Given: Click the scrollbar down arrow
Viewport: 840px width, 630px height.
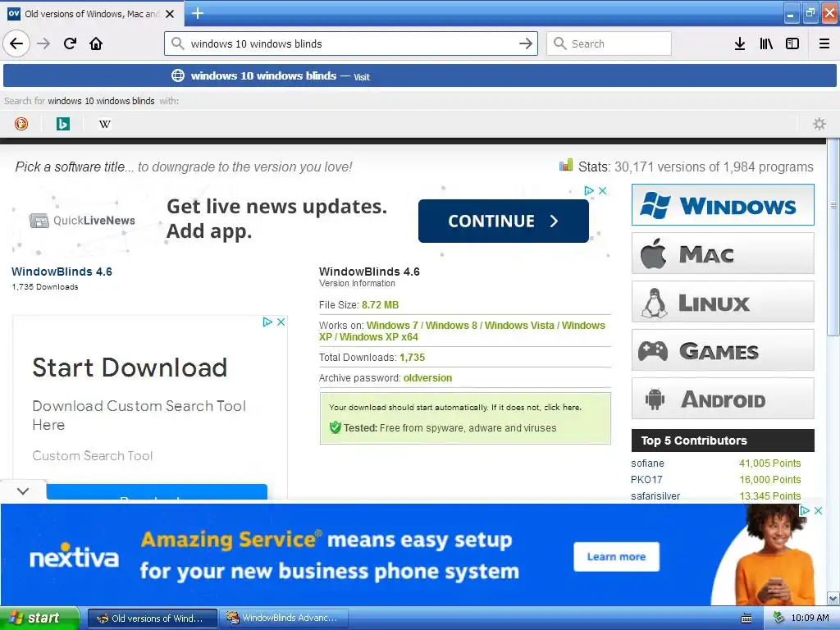Looking at the screenshot, I should tap(833, 598).
